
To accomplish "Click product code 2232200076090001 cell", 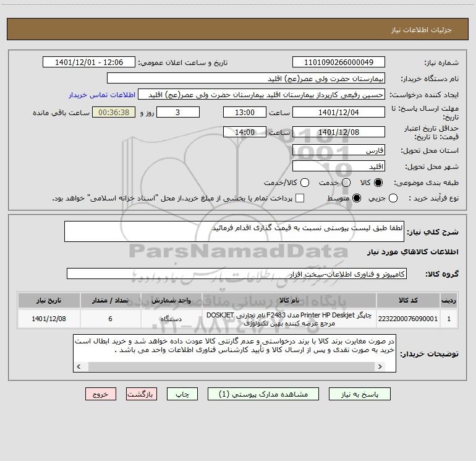I will (x=408, y=319).
